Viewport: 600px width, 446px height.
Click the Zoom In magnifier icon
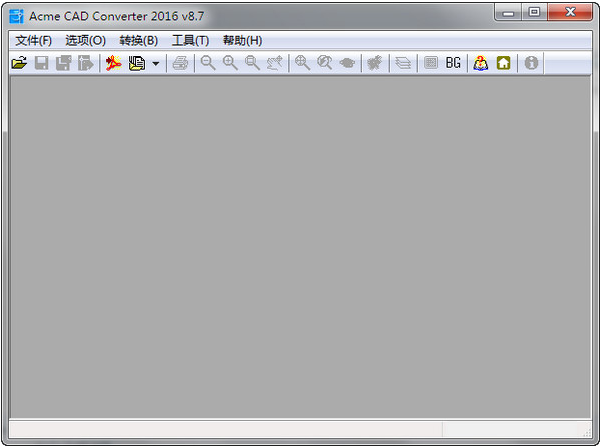click(230, 63)
